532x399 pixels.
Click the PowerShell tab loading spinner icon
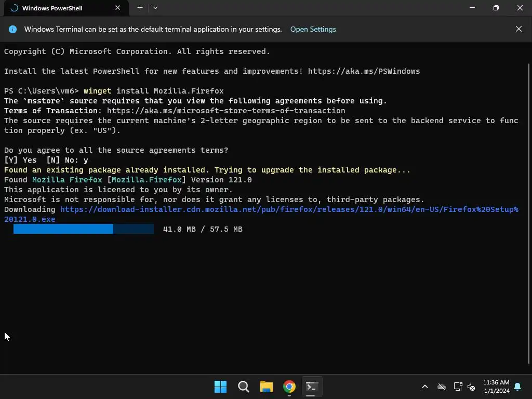pyautogui.click(x=14, y=8)
